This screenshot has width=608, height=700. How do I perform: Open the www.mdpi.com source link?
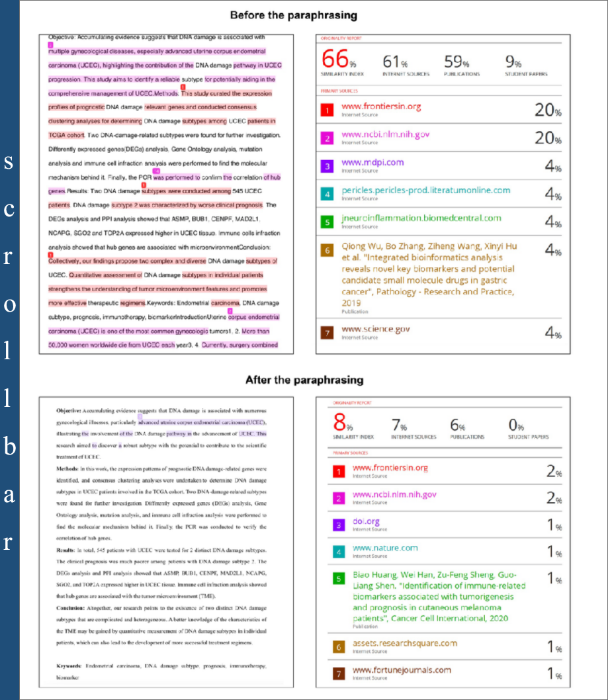[372, 163]
